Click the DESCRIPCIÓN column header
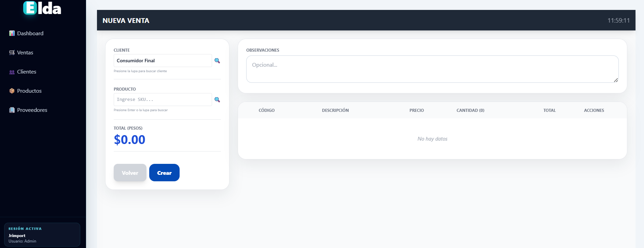The width and height of the screenshot is (644, 248). (335, 110)
